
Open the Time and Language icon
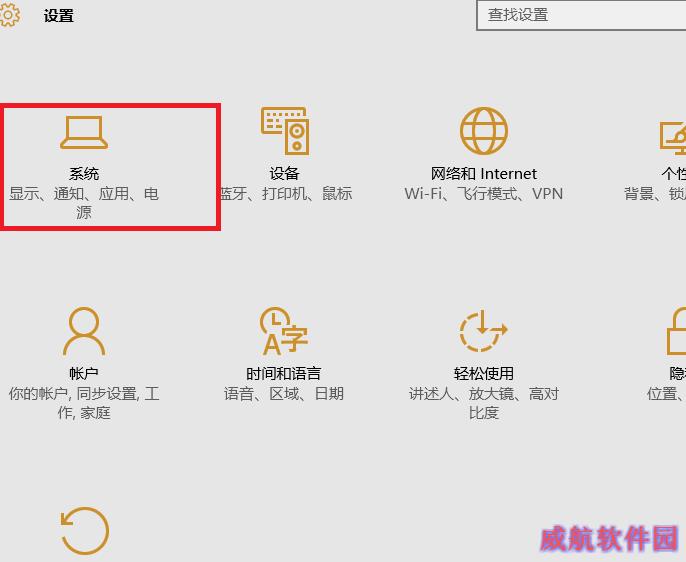click(x=284, y=331)
